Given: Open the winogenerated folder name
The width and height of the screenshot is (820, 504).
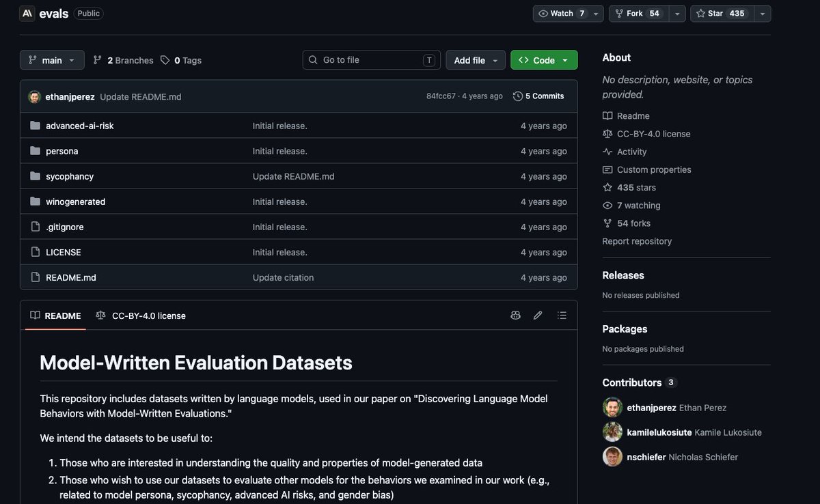Looking at the screenshot, I should click(76, 201).
